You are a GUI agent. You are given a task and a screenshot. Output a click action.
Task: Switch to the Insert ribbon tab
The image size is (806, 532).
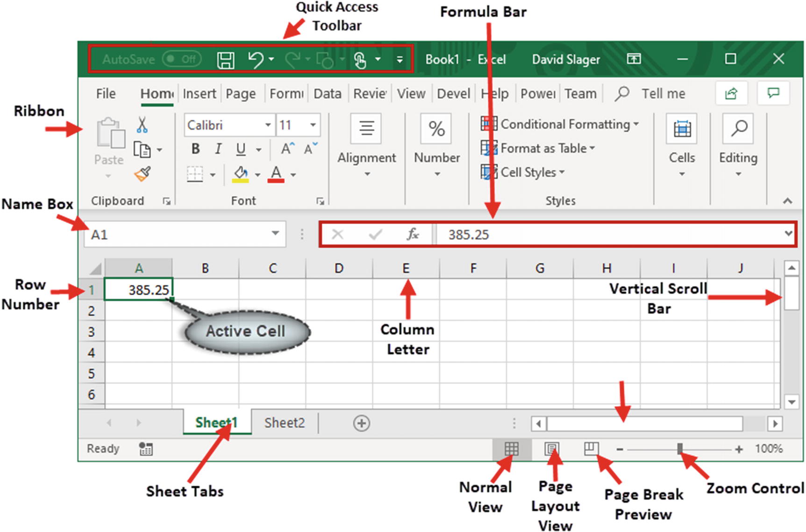(200, 93)
